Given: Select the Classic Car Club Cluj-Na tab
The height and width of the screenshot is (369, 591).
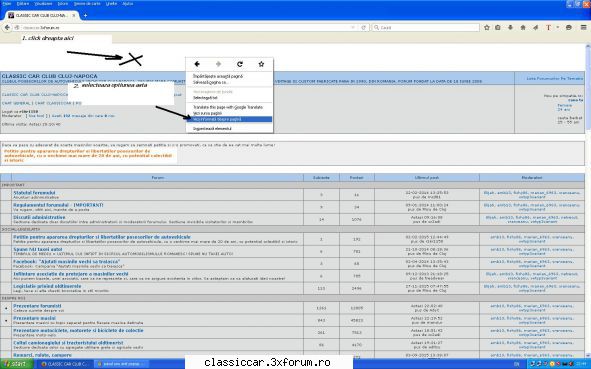Looking at the screenshot, I should click(41, 15).
